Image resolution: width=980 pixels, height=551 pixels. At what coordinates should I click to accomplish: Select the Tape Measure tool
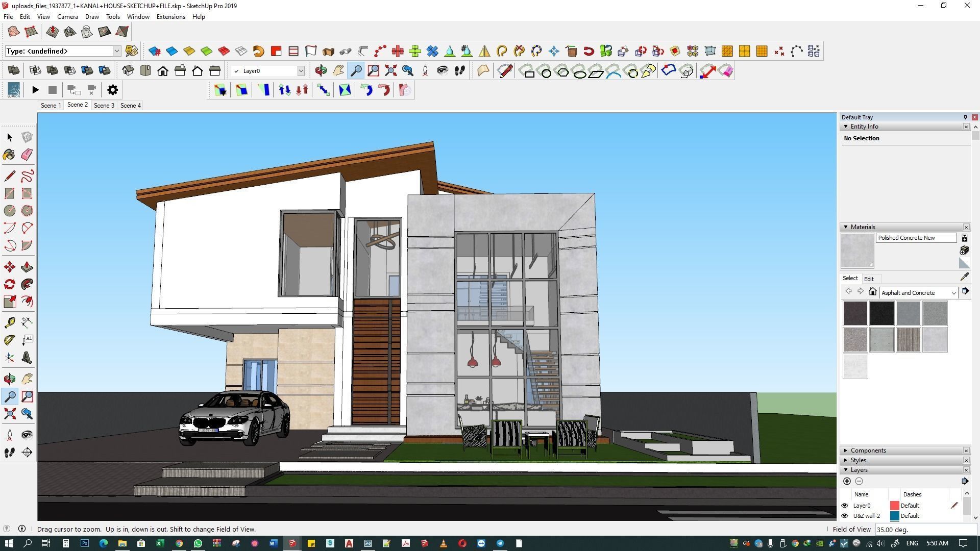(10, 322)
